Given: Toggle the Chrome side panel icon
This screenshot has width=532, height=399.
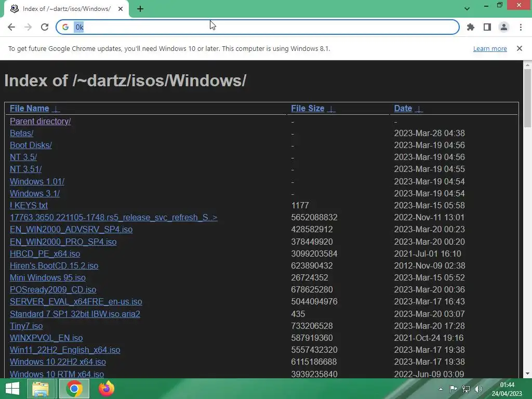Looking at the screenshot, I should pyautogui.click(x=487, y=27).
